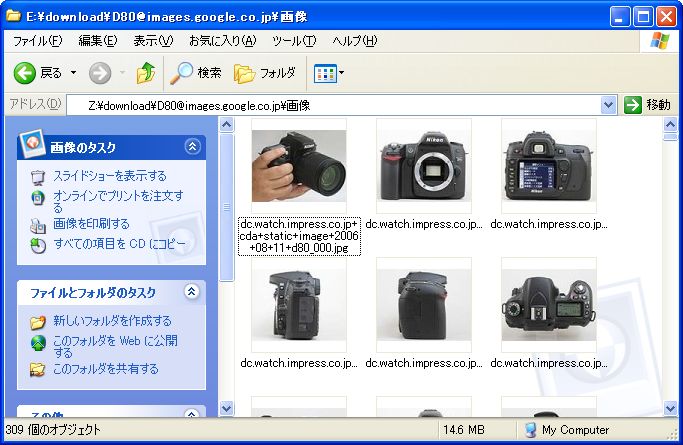683x445 pixels.
Task: Click 画像を印刷する link
Action: pyautogui.click(x=91, y=224)
